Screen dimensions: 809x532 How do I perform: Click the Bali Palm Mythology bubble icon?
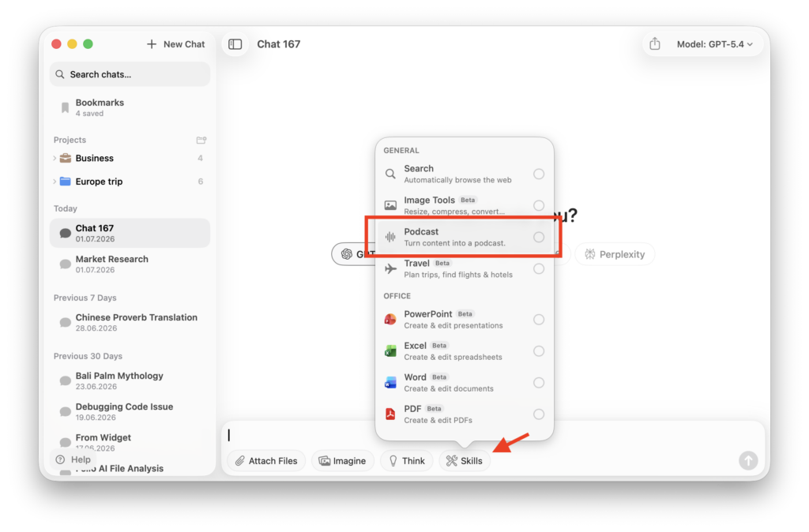point(65,380)
